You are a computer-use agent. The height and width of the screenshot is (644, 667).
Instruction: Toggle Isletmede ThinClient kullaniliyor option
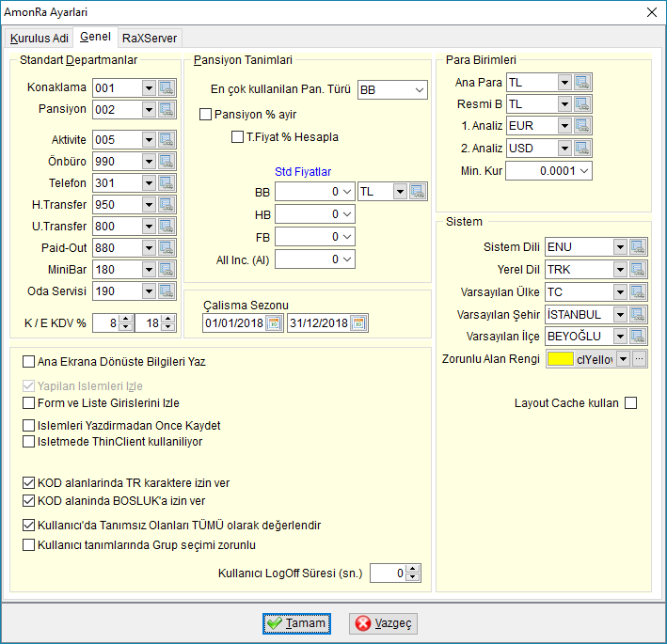(x=28, y=442)
